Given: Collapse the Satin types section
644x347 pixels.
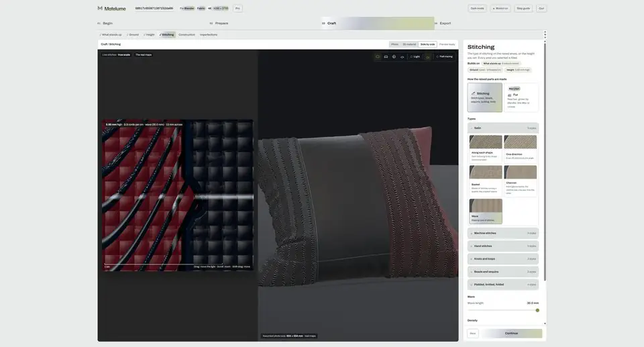Looking at the screenshot, I should tap(503, 128).
